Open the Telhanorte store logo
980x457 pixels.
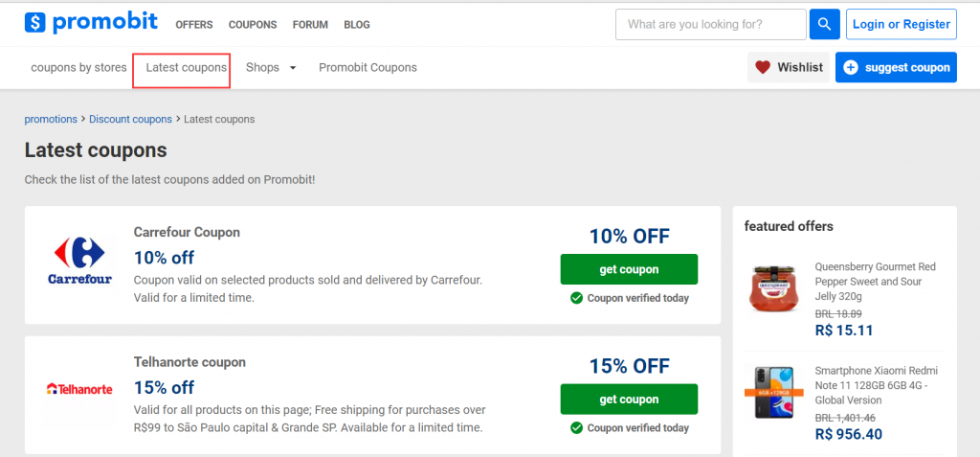coord(79,389)
